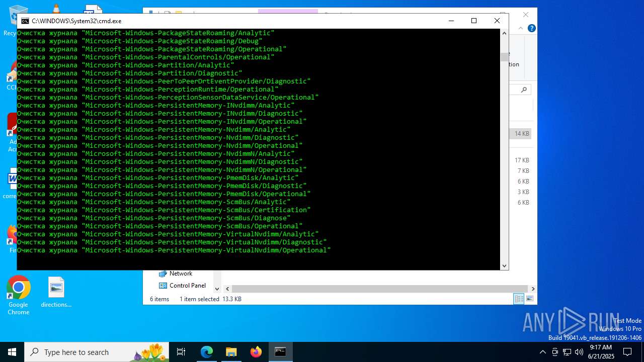Screen dimensions: 644x362
Task: Close the cmd.exe window
Action: coord(497,21)
